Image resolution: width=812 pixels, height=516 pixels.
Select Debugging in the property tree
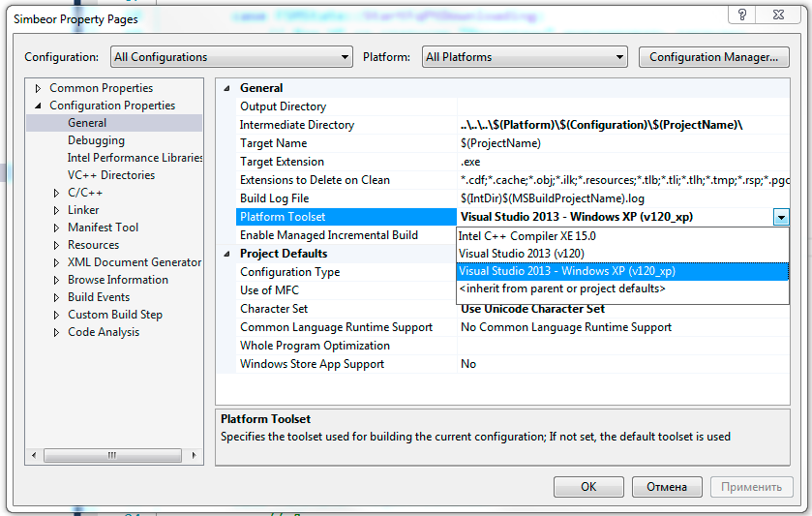click(96, 140)
